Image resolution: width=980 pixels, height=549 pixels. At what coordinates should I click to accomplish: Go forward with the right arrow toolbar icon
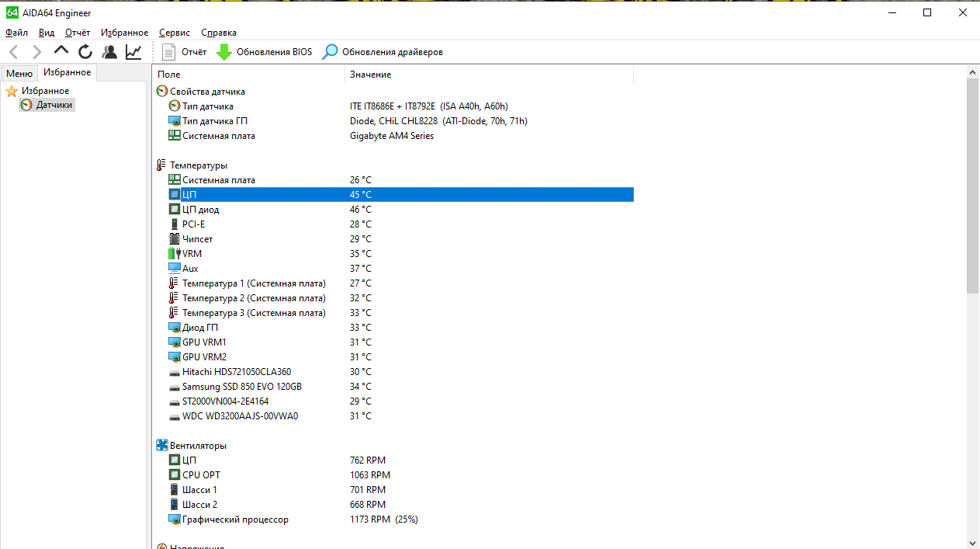pos(36,52)
